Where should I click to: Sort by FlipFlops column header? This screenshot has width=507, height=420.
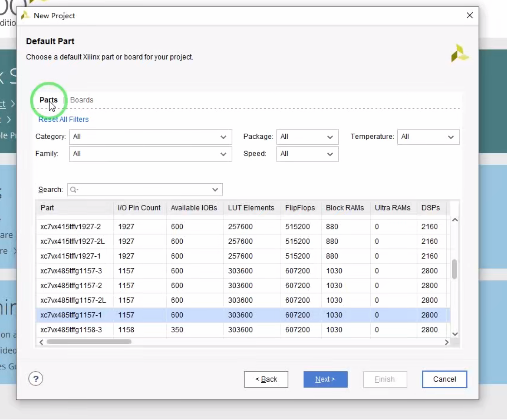tap(301, 208)
